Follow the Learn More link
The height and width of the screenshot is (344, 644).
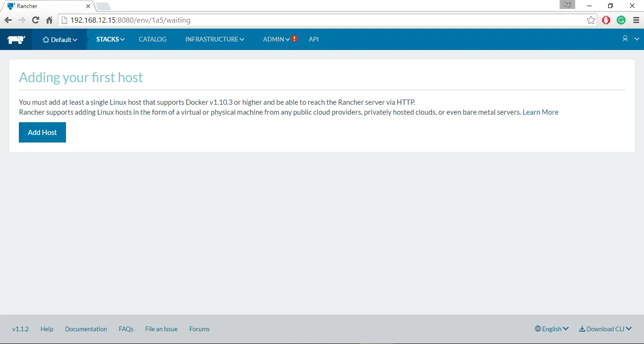540,112
